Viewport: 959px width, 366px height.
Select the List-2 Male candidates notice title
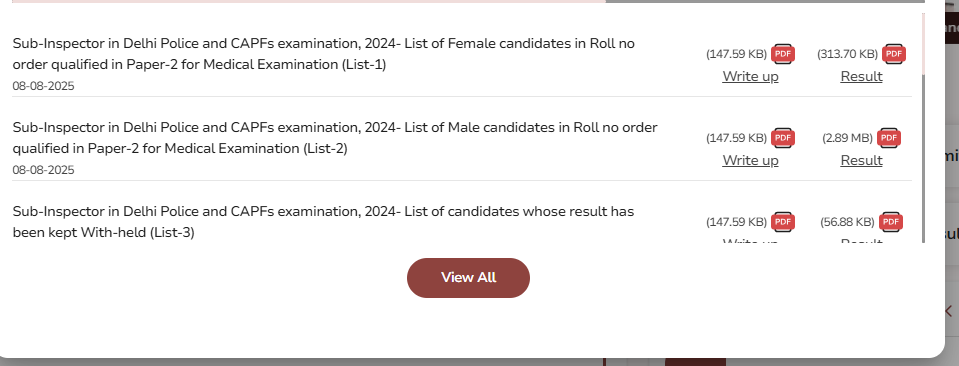335,138
